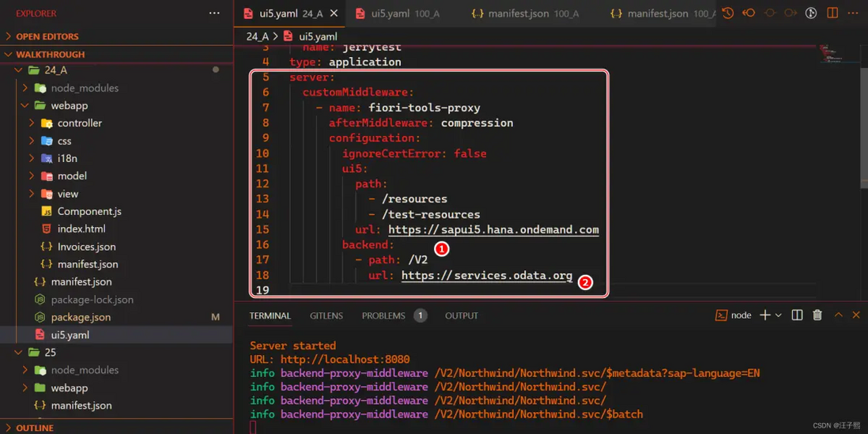Open editor more actions ellipsis
This screenshot has width=868, height=434.
pyautogui.click(x=853, y=13)
